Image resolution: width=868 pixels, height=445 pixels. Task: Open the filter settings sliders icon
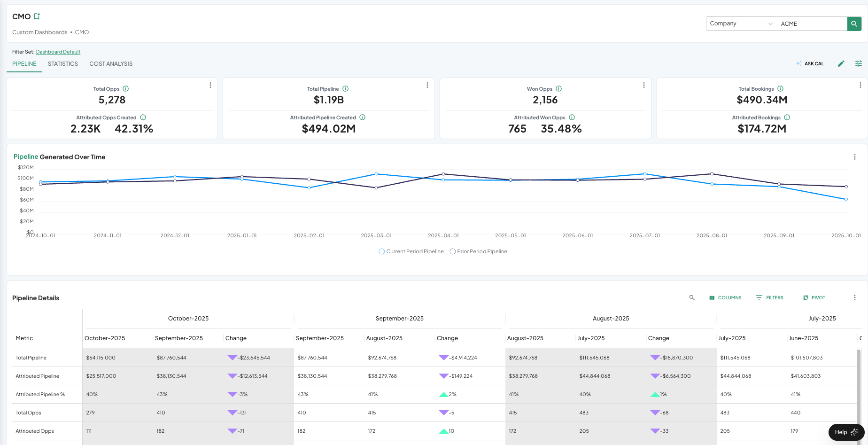(x=858, y=63)
